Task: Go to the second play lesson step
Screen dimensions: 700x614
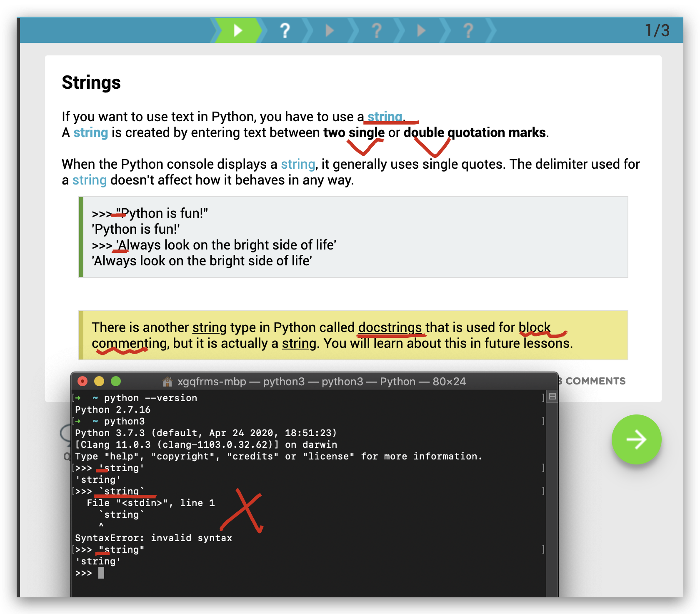Action: coord(330,30)
